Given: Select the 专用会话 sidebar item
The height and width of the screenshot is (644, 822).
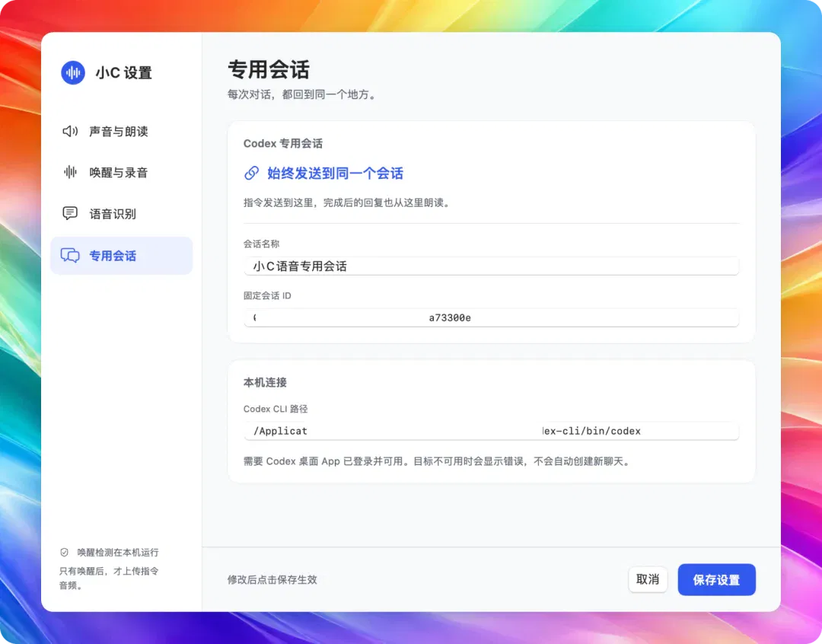Looking at the screenshot, I should [122, 256].
